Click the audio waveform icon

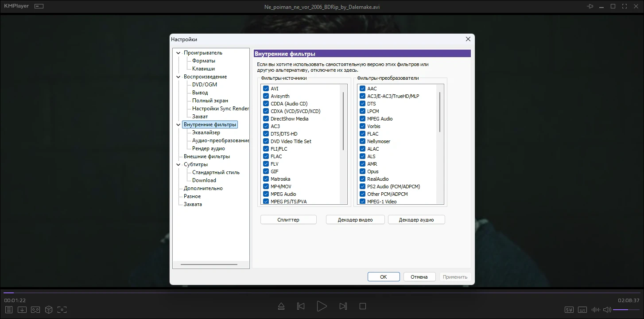[x=596, y=309]
